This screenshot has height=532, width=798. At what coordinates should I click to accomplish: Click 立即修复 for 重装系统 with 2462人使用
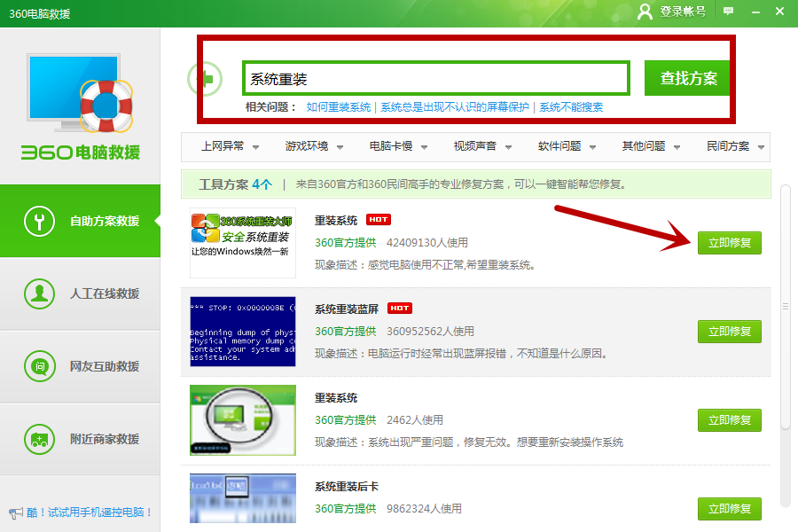tap(730, 420)
